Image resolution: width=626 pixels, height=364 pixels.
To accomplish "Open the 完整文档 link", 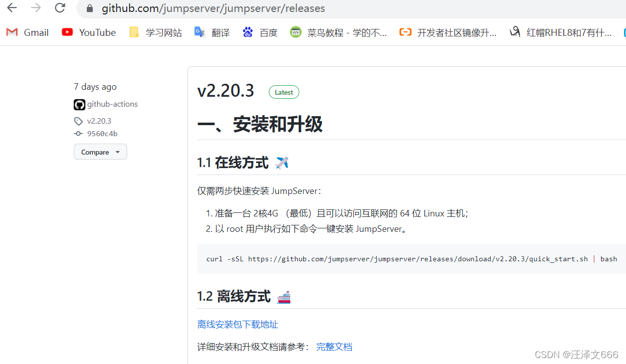I will pyautogui.click(x=334, y=347).
